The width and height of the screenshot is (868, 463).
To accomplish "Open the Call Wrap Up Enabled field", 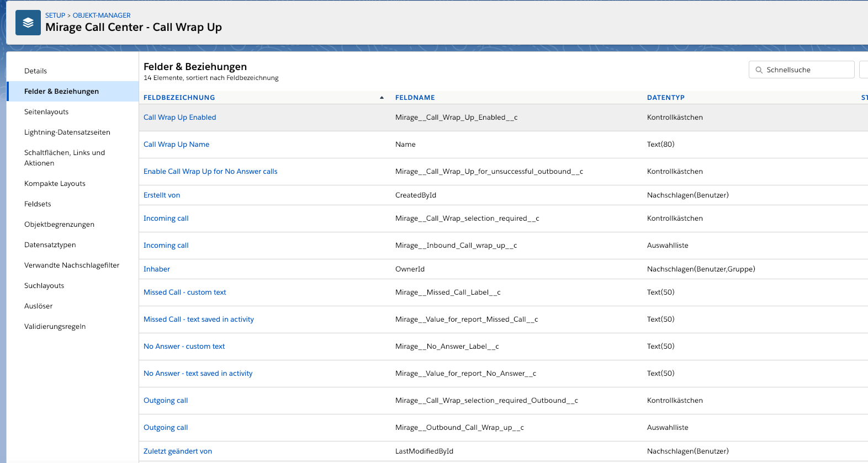I will click(179, 118).
